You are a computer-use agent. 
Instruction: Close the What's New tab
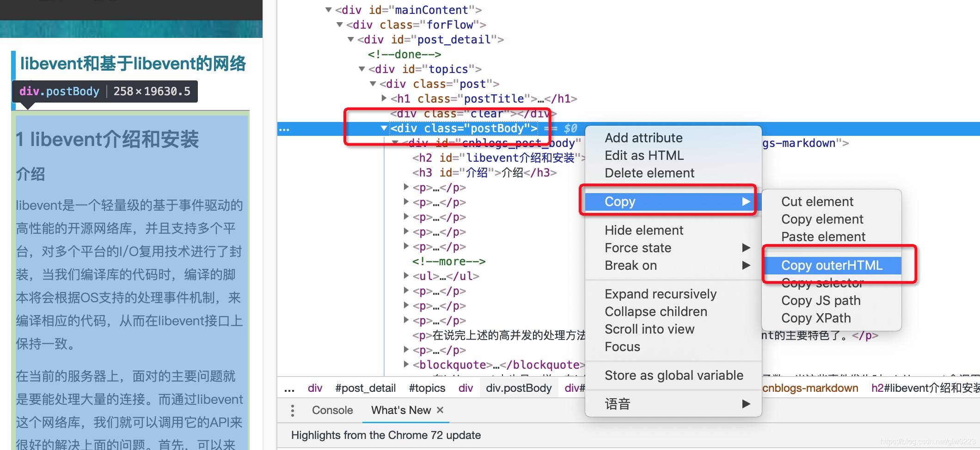(440, 410)
